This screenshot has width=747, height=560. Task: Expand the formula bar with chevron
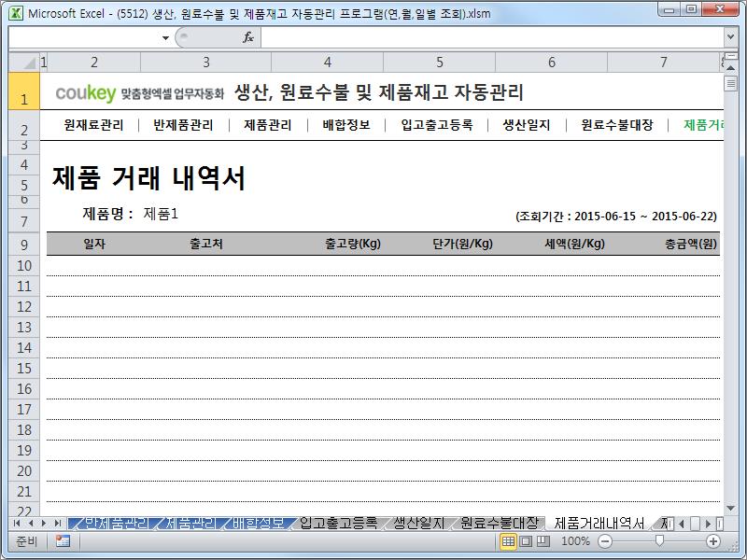pyautogui.click(x=730, y=36)
